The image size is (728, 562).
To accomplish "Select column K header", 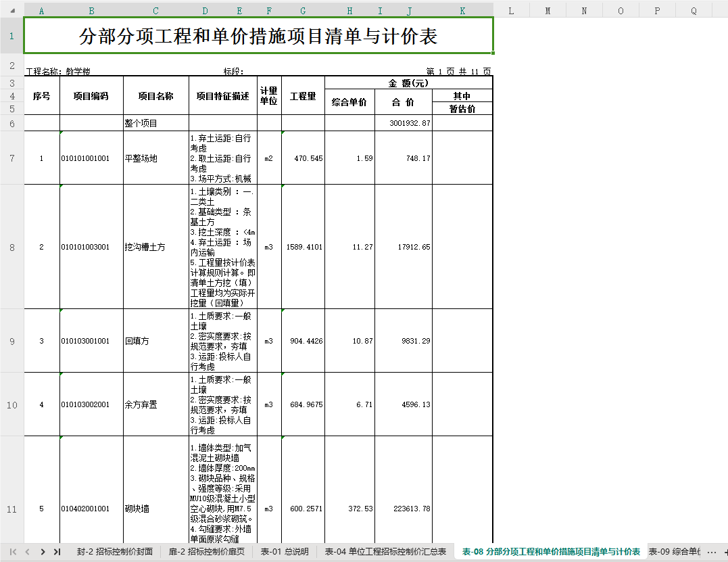I will [x=462, y=11].
